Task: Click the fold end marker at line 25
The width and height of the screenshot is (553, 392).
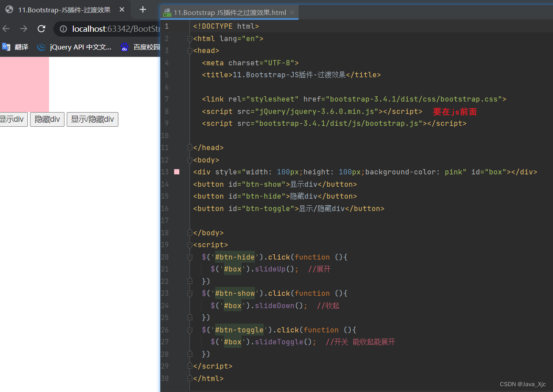Action: [x=190, y=317]
